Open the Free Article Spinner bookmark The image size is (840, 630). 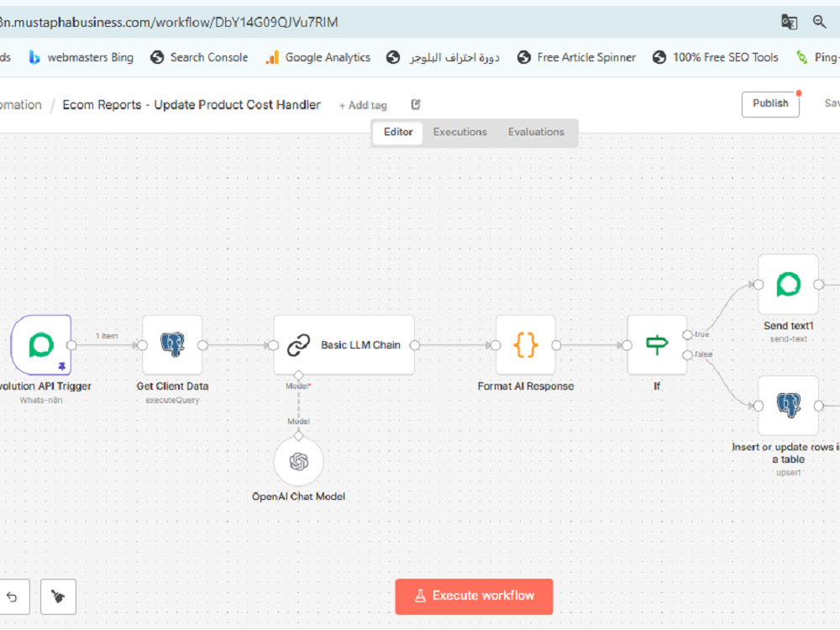[576, 57]
